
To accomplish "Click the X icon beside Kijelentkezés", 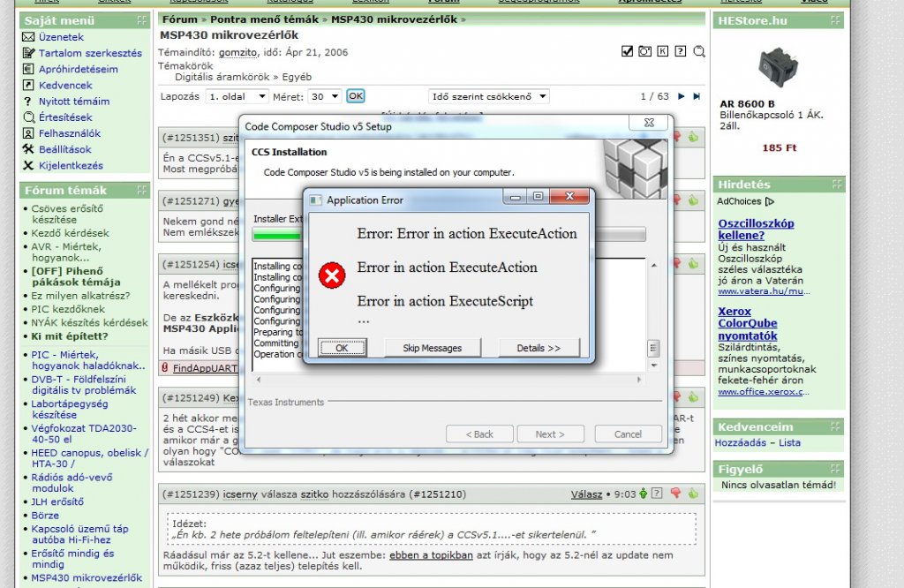I will [28, 165].
